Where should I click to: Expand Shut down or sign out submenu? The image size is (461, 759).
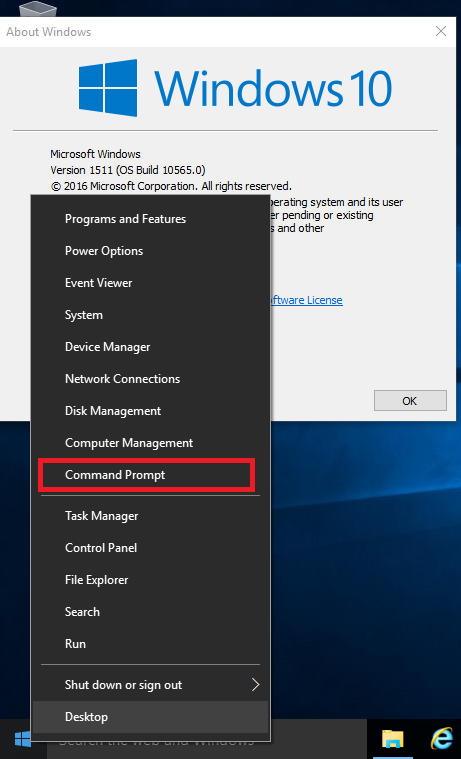(x=150, y=685)
